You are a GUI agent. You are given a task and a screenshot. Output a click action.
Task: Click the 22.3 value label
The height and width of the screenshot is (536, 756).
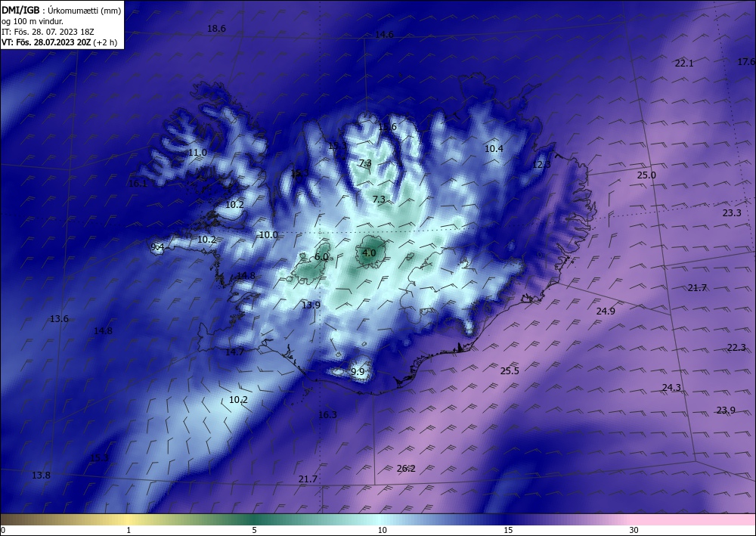[736, 348]
